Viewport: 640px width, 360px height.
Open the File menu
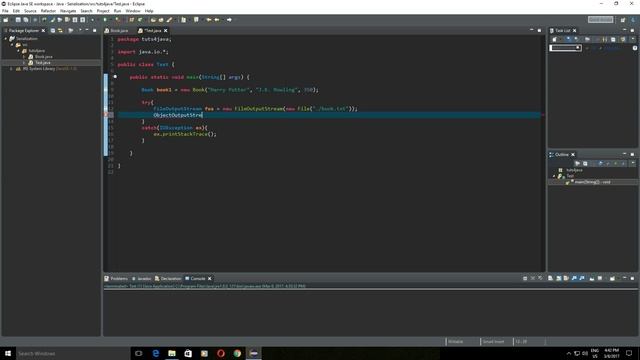(5, 11)
